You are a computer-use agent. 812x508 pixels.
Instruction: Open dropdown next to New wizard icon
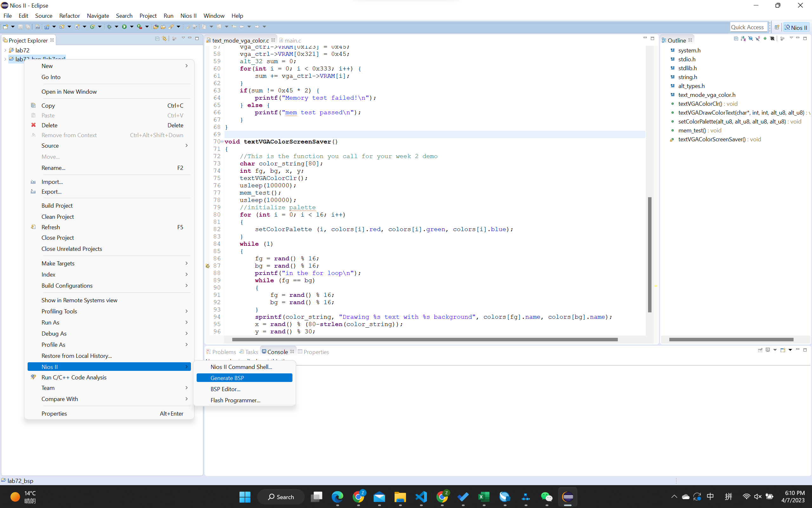pyautogui.click(x=13, y=27)
